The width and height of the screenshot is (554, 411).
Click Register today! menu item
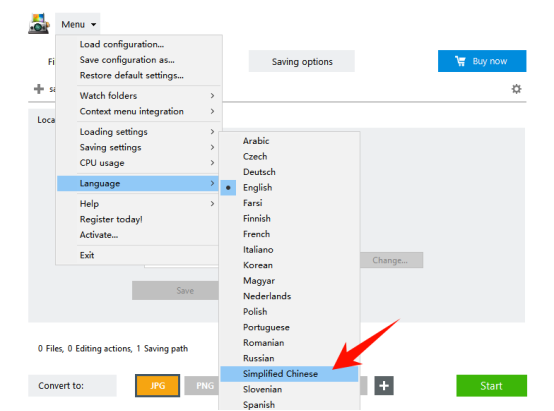coord(139,219)
